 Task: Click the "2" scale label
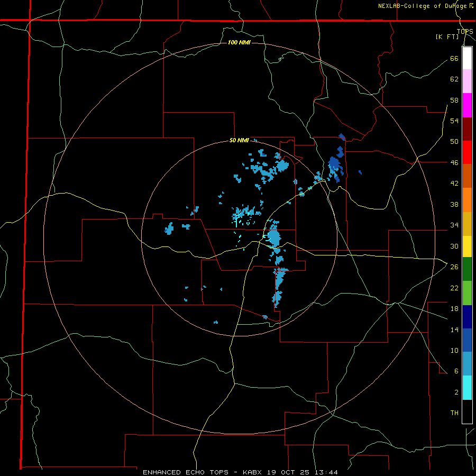pyautogui.click(x=456, y=392)
